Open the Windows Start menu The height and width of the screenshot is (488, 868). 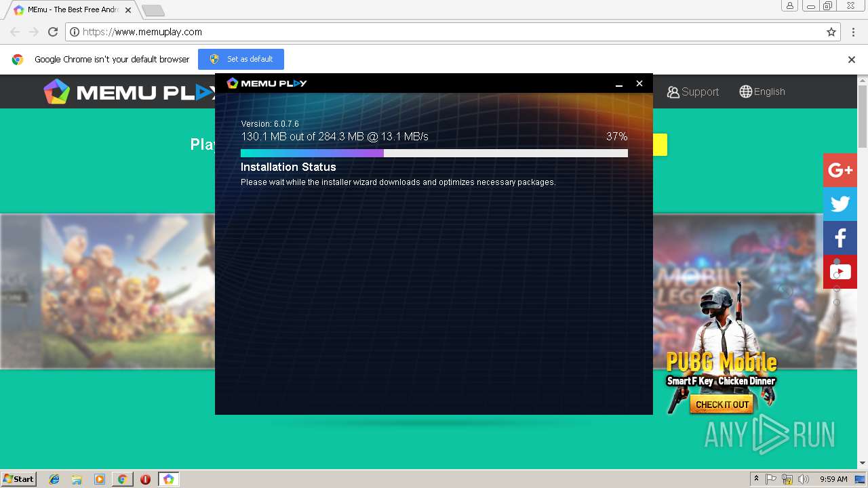click(18, 479)
